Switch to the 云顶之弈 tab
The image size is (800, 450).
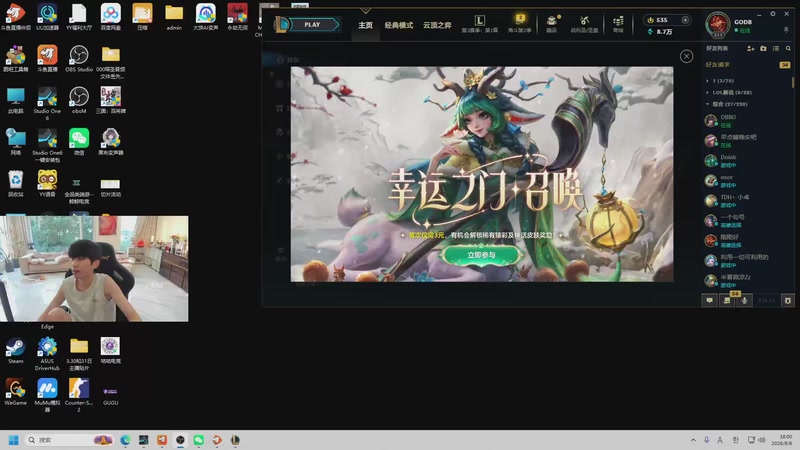click(437, 25)
